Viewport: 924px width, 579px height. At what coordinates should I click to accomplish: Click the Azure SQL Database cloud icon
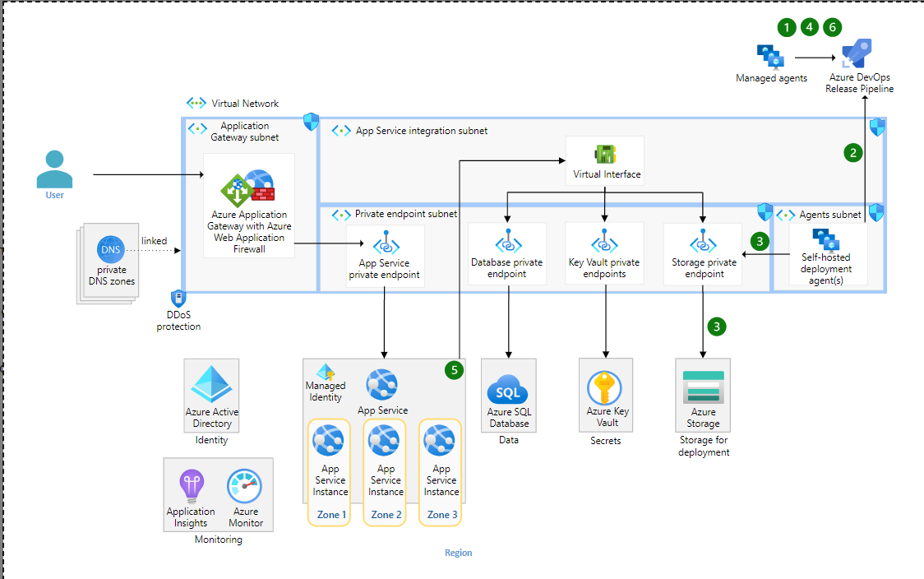tap(508, 389)
